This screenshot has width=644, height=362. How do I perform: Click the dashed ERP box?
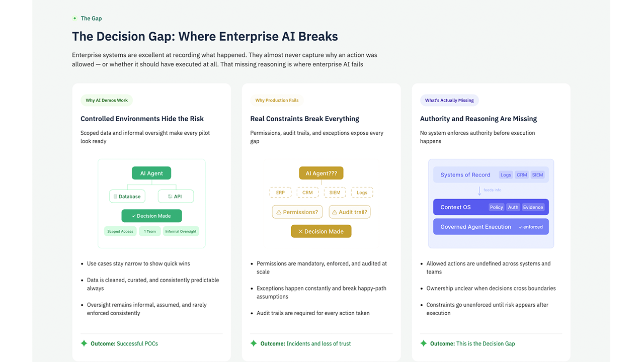click(280, 193)
